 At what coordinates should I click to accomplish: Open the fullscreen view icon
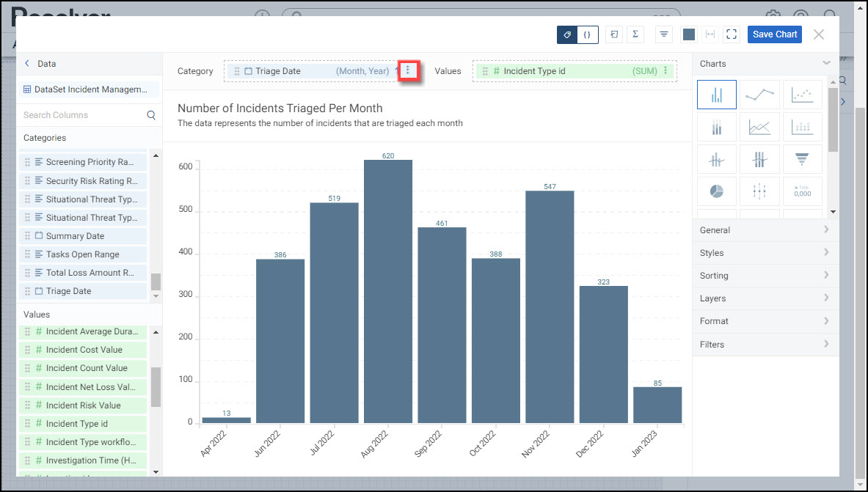click(731, 34)
